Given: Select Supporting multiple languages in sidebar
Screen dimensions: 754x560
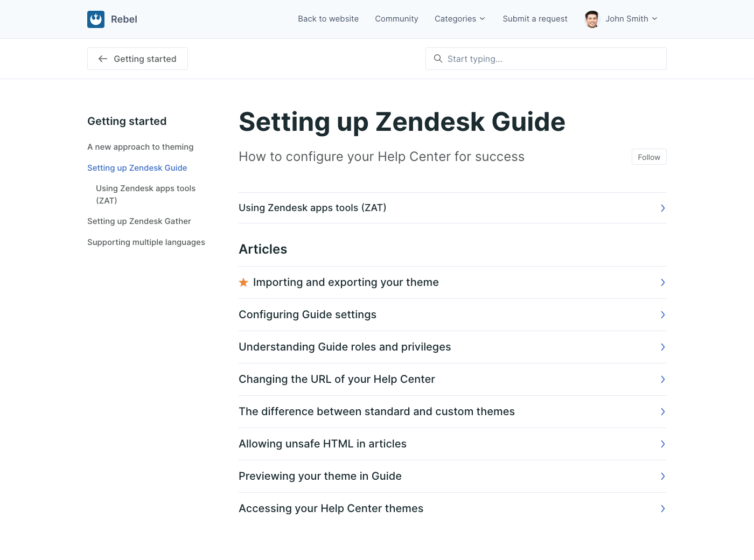Looking at the screenshot, I should coord(146,242).
